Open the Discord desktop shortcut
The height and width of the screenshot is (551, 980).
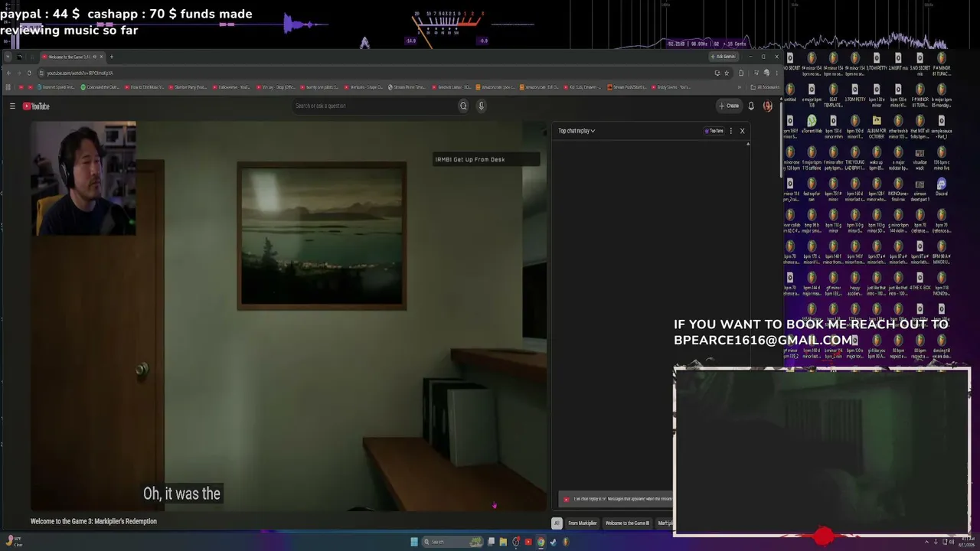(x=942, y=187)
